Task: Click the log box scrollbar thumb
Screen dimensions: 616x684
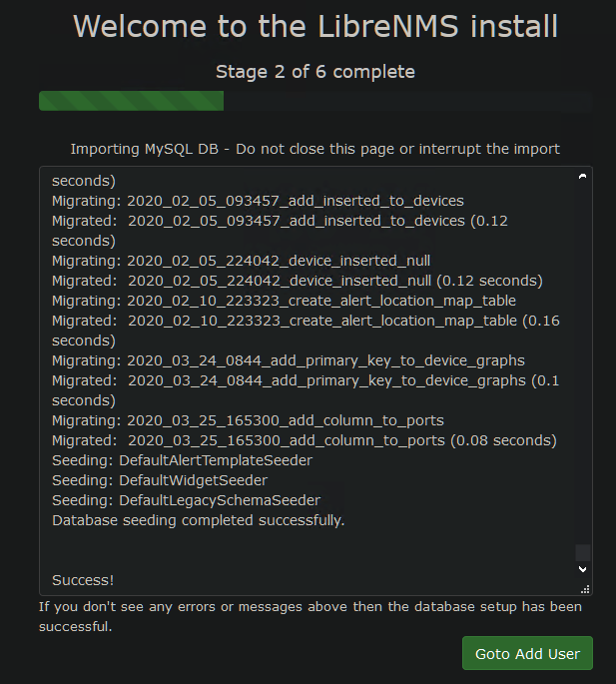Action: 582,552
